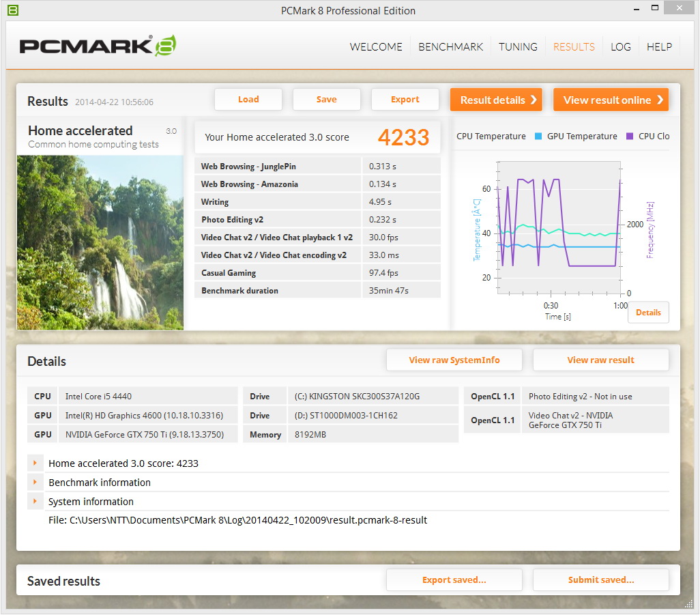Image resolution: width=700 pixels, height=615 pixels.
Task: Click the PCMark 8 window title bar icon
Action: (13, 10)
